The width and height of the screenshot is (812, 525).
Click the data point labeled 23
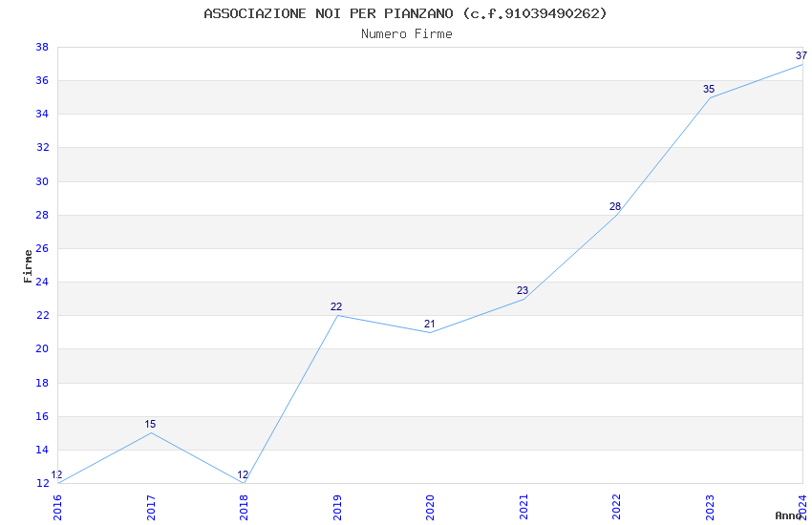coord(524,299)
